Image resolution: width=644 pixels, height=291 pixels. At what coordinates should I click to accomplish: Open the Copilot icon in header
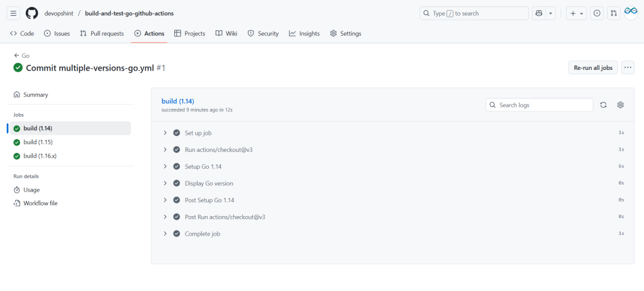click(539, 13)
